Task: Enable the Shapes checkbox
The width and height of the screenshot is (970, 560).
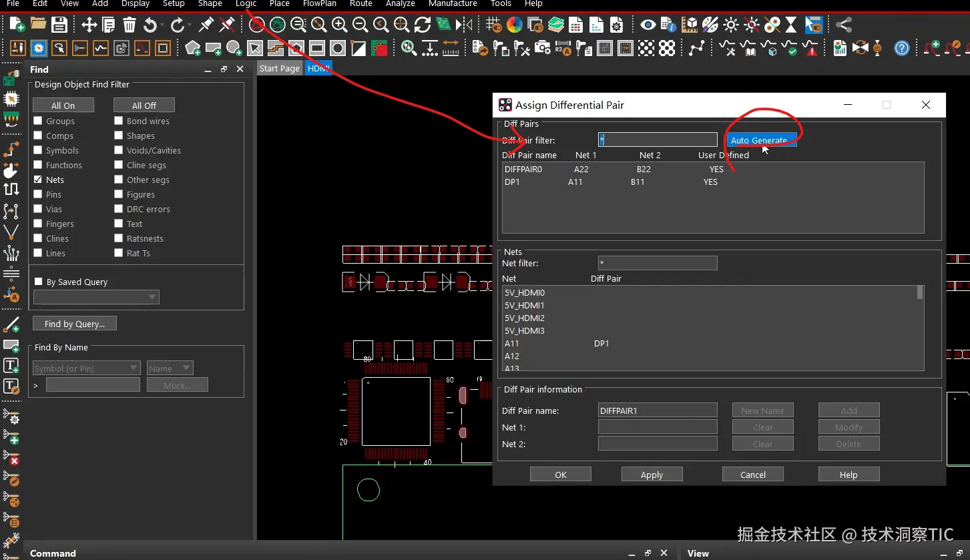Action: pos(118,135)
